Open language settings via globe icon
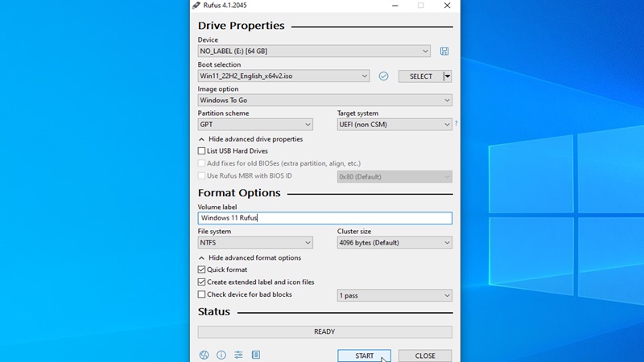This screenshot has width=644, height=362. [x=204, y=355]
